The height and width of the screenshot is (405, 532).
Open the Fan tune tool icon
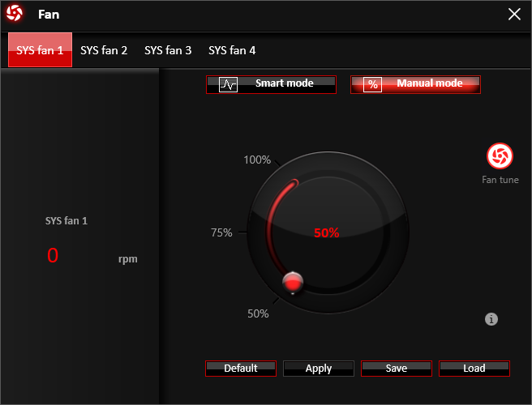click(500, 156)
